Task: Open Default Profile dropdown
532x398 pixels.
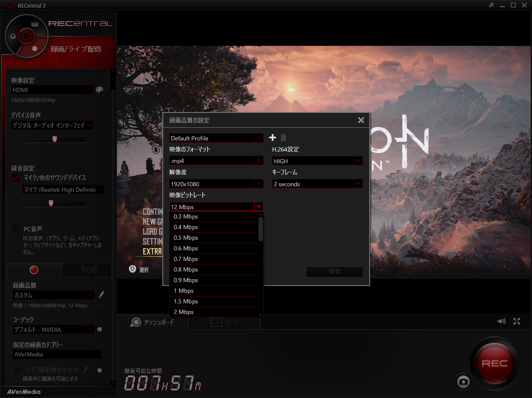Action: (216, 138)
